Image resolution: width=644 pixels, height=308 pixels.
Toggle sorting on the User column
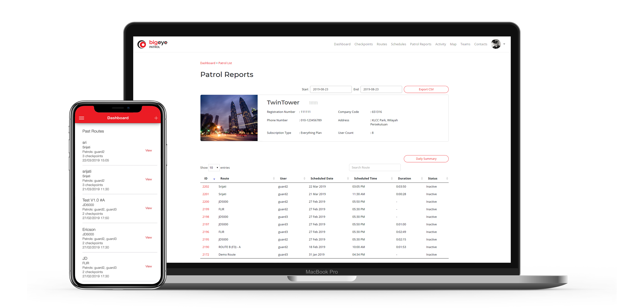pos(304,178)
